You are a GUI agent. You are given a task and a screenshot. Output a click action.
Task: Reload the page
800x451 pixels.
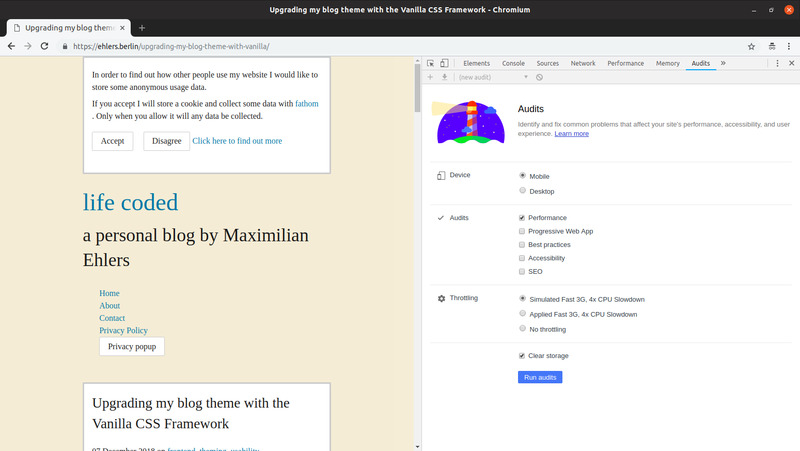pos(44,46)
